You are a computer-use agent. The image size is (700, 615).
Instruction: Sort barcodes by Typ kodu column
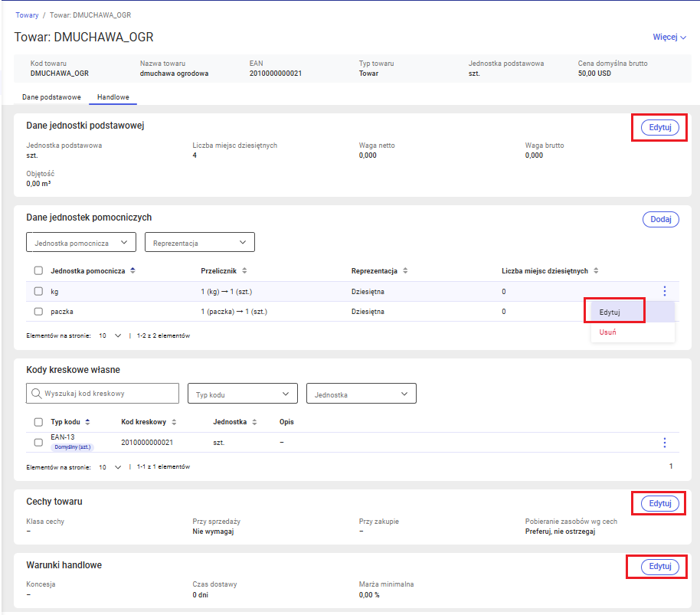[x=88, y=422]
